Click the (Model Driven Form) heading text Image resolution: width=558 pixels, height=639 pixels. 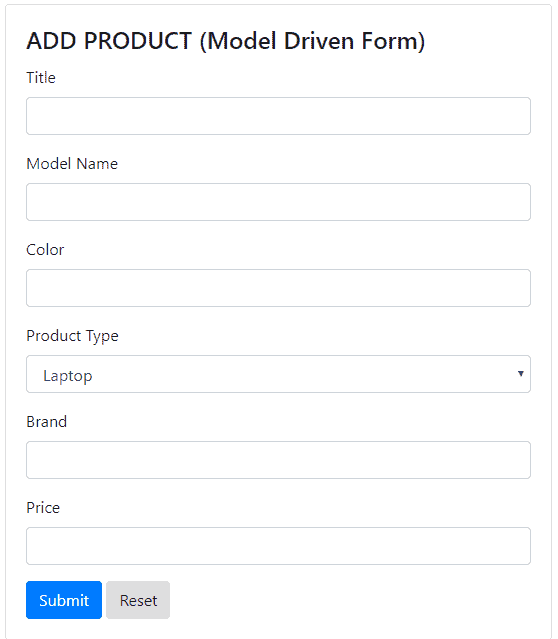pos(312,41)
